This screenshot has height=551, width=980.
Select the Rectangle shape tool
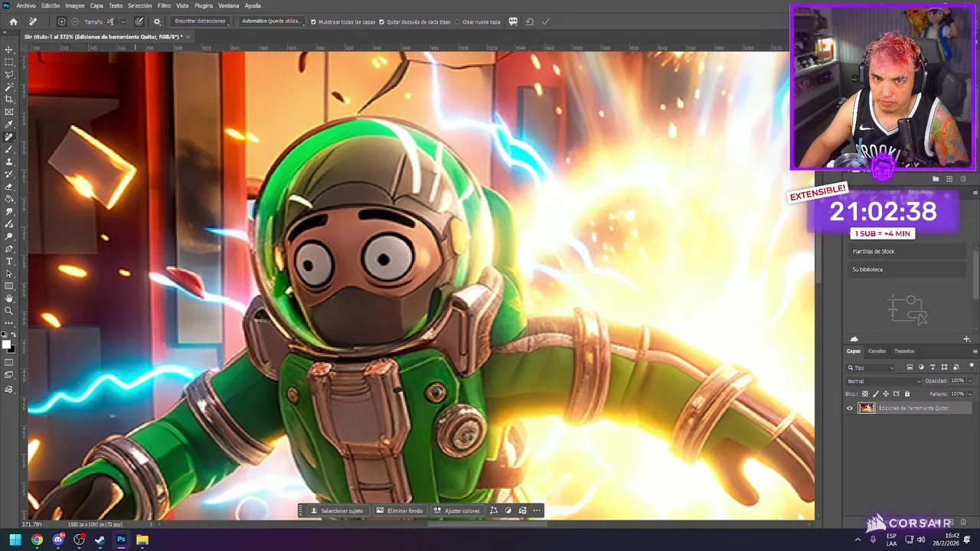(9, 286)
